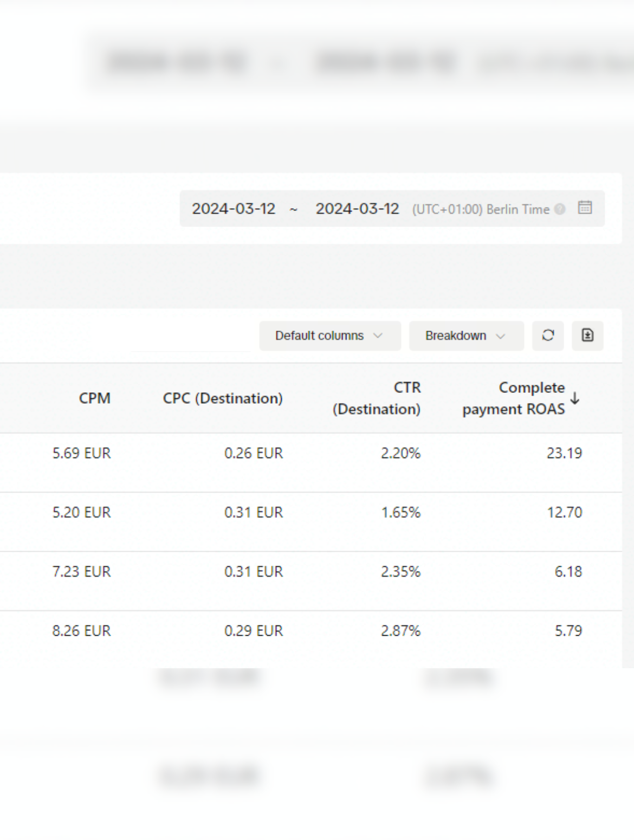Click the refresh data icon
Viewport: 634px width, 840px height.
click(548, 335)
